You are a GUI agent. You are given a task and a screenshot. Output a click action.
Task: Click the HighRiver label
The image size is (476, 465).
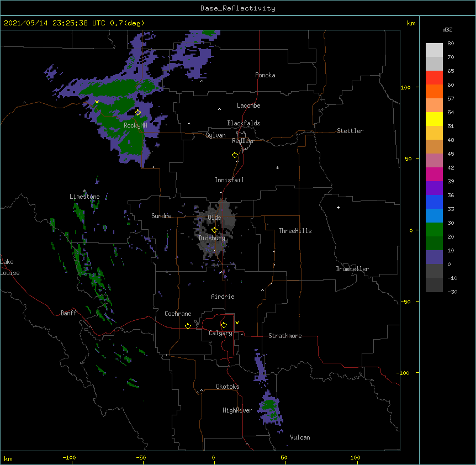click(x=237, y=410)
